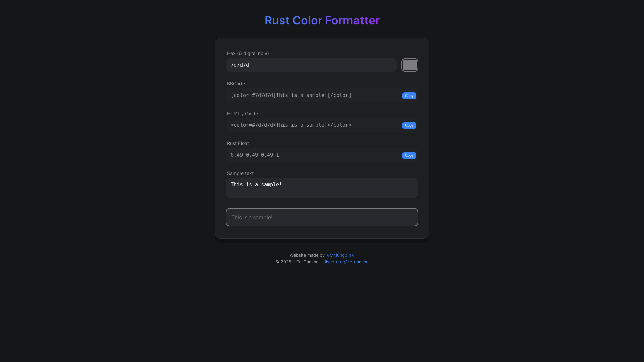644x362 pixels.
Task: Click the 'Hex (6 digits, no #)' label
Action: coord(248,53)
